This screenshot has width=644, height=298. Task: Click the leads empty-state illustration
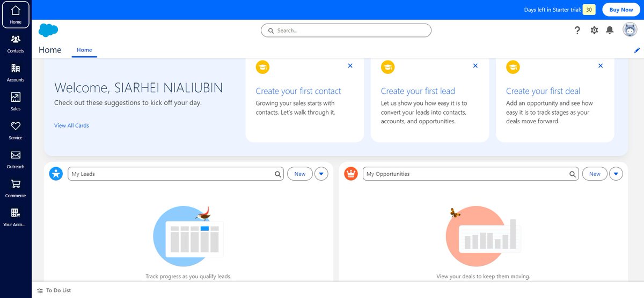[x=188, y=236]
